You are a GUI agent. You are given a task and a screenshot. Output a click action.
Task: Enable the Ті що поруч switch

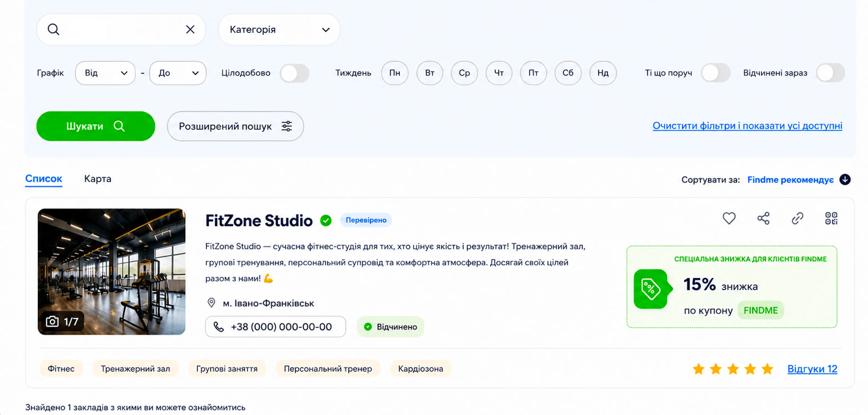(716, 73)
